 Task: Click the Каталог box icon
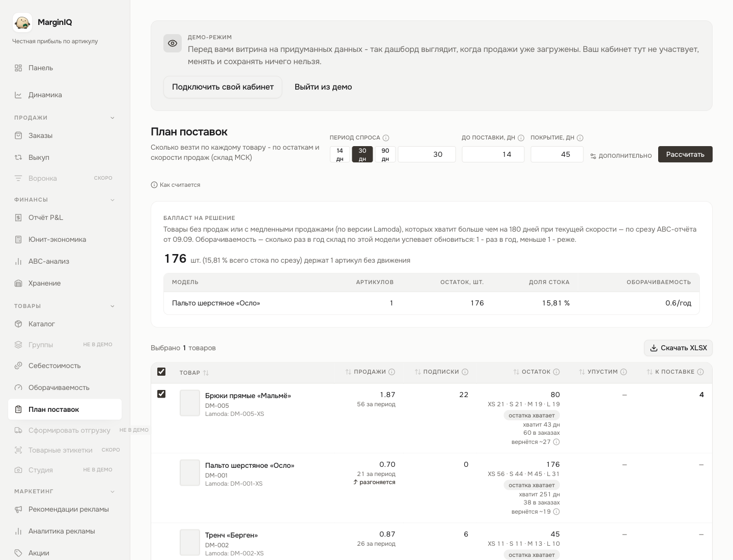[x=18, y=324]
